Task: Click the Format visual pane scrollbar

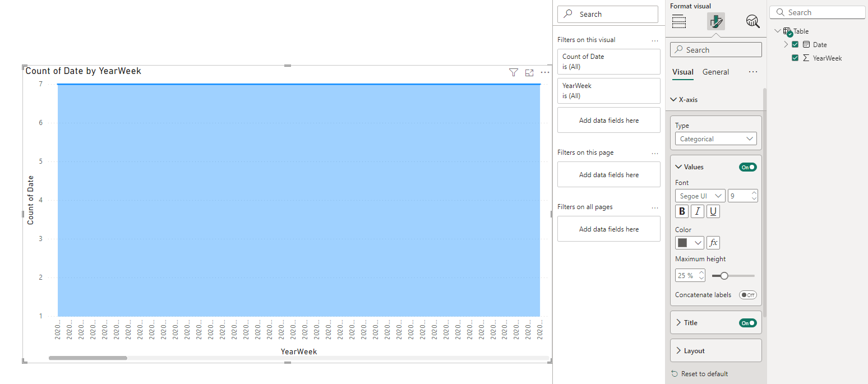Action: click(764, 202)
